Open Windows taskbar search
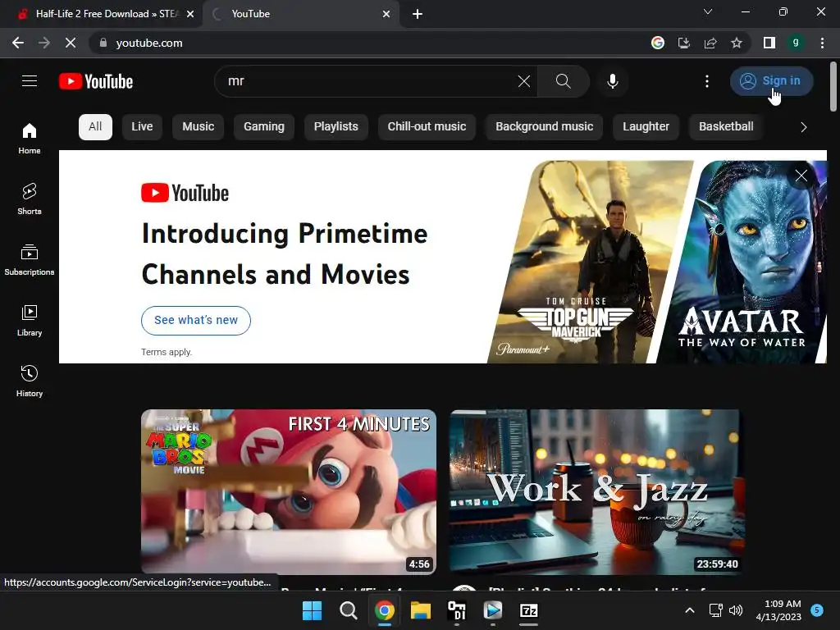This screenshot has height=630, width=840. [348, 610]
